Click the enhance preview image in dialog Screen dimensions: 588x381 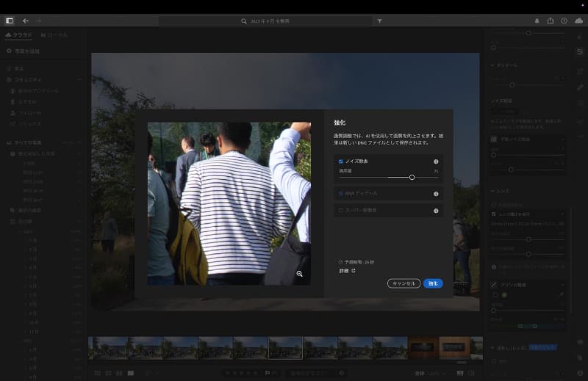229,203
